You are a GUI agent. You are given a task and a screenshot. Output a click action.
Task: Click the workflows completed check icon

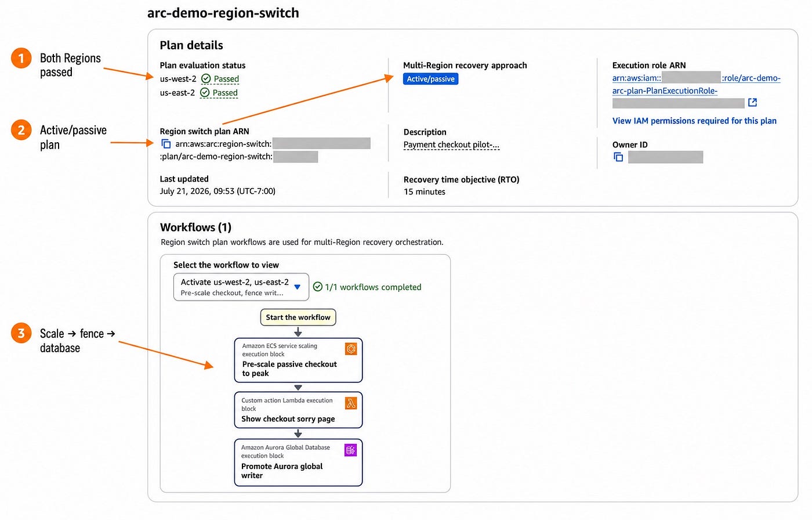click(x=318, y=287)
